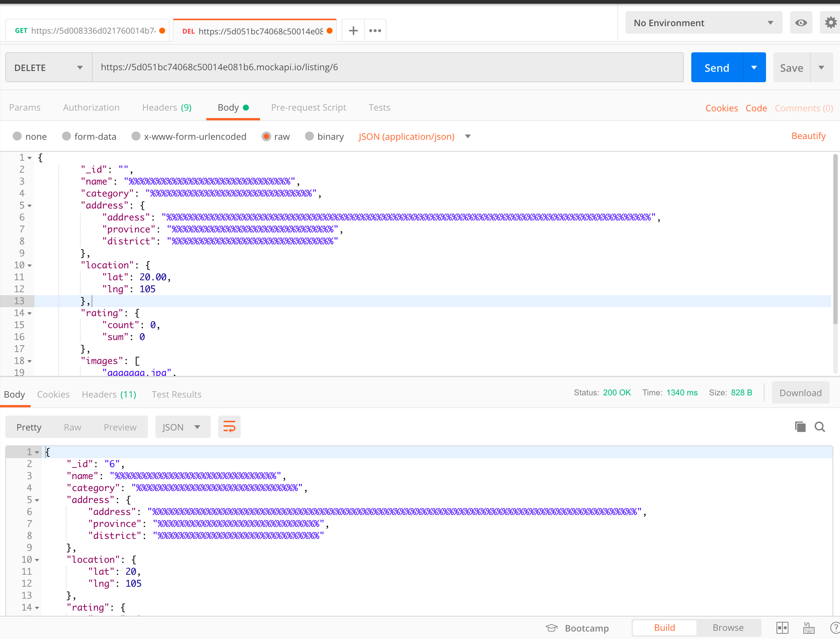Screen dimensions: 840x639
Task: Open the Cookies link beside Code
Action: (x=721, y=108)
